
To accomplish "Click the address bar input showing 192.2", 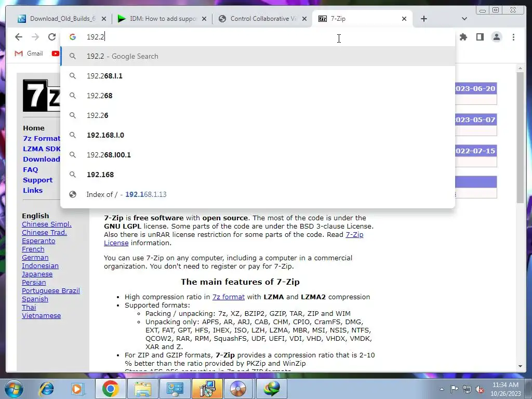I will pos(258,37).
